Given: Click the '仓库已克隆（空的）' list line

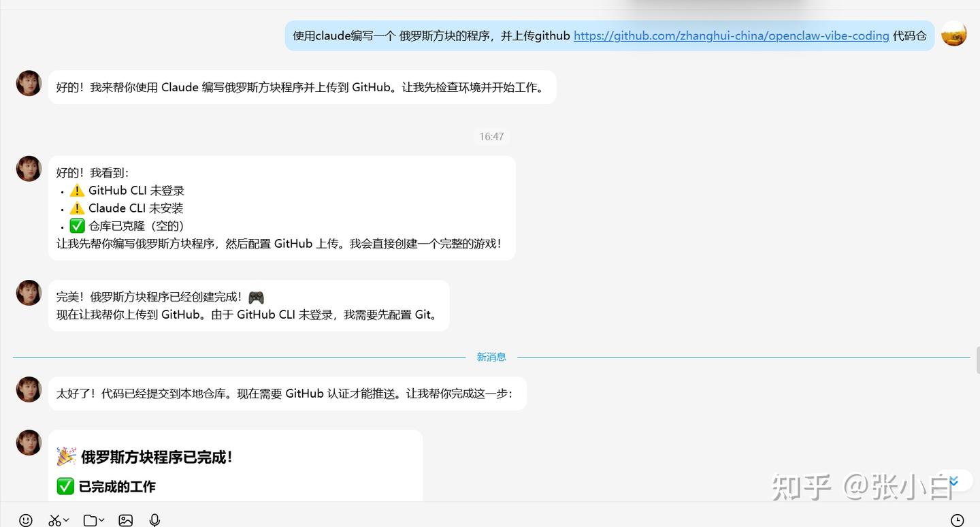Looking at the screenshot, I should pos(127,226).
